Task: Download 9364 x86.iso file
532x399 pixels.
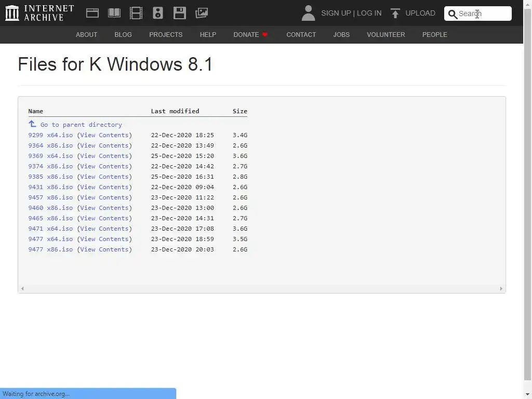Action: 50,145
